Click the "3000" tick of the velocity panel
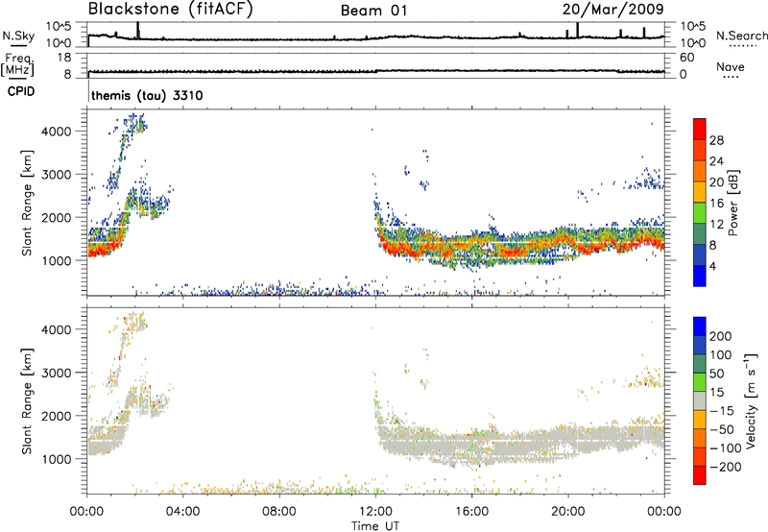Image resolution: width=768 pixels, height=532 pixels. click(57, 373)
